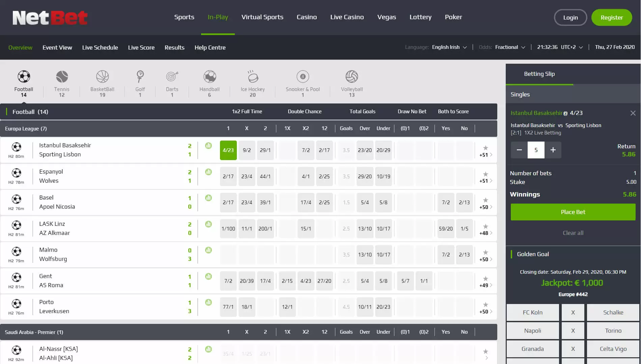641x364 pixels.
Task: Deselect the highlighted 4/23 Istanbul Basaksehir odds
Action: (x=228, y=150)
